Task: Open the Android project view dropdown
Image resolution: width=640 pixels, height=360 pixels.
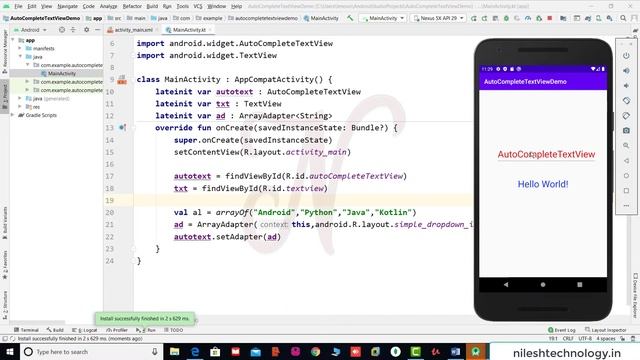Action: click(x=30, y=30)
